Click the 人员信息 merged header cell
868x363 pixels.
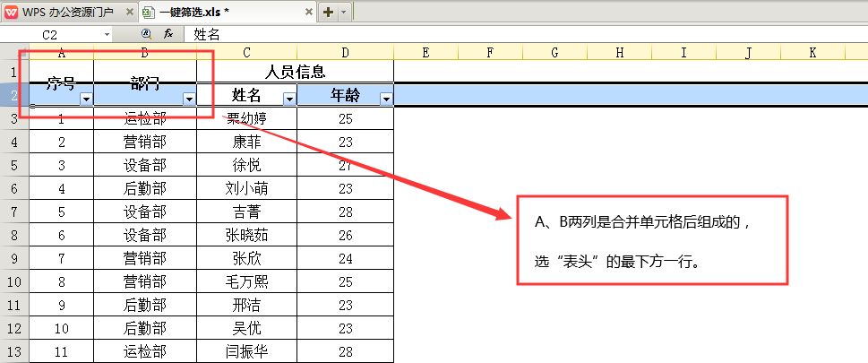click(x=295, y=72)
